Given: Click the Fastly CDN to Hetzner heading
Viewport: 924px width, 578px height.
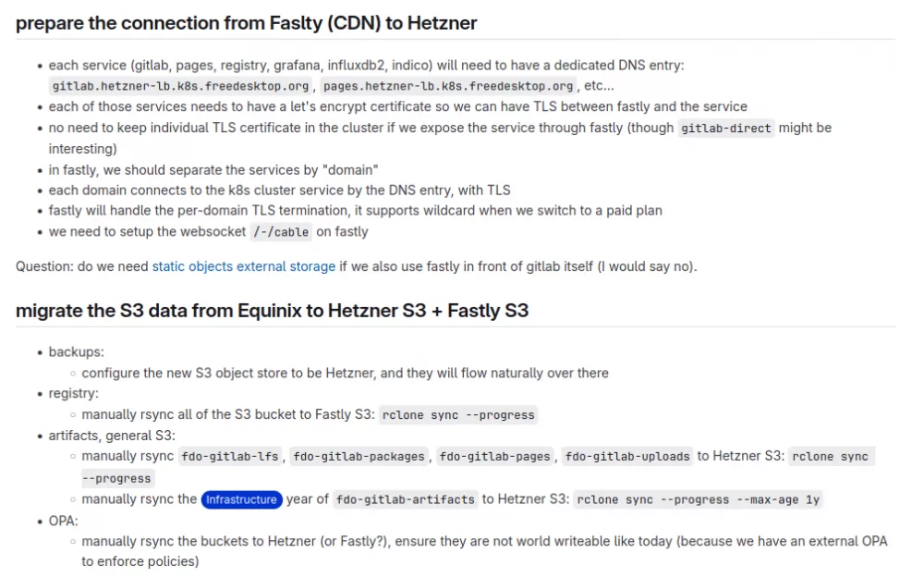Looking at the screenshot, I should click(247, 23).
